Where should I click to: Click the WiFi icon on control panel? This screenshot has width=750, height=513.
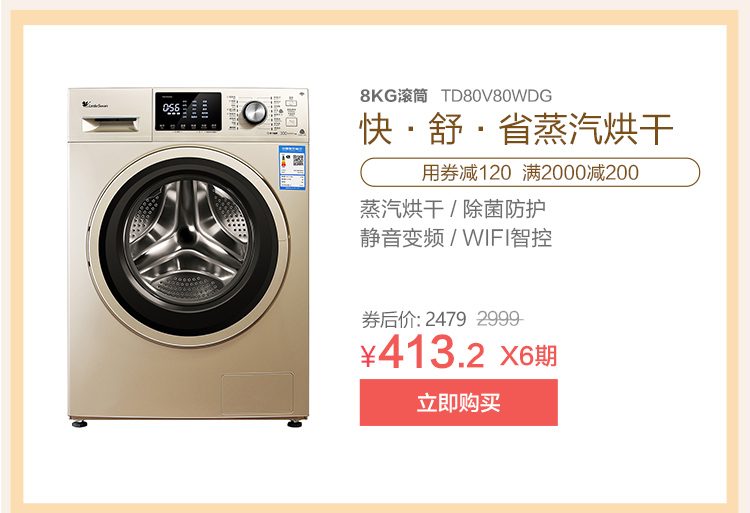[302, 92]
